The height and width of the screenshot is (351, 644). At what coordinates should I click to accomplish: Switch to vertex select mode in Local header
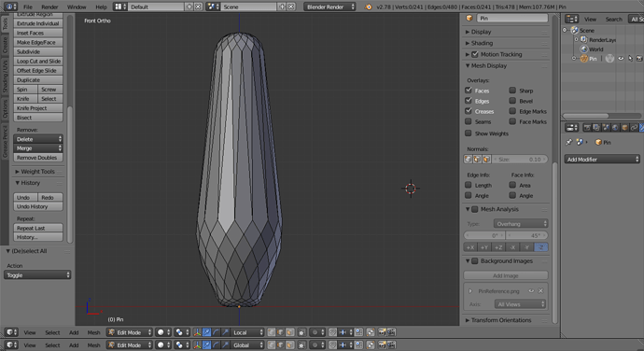[x=271, y=332]
